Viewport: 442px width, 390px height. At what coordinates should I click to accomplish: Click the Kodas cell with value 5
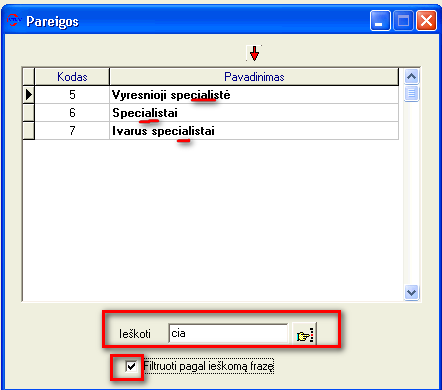pyautogui.click(x=72, y=95)
